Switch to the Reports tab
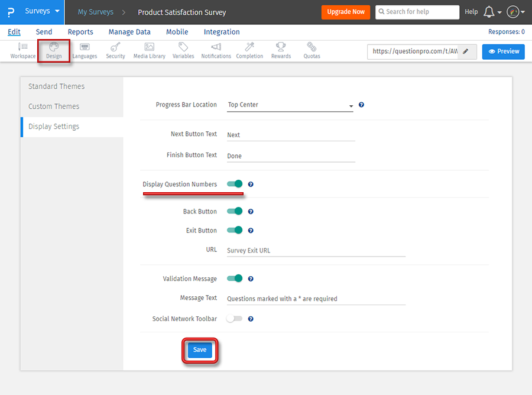This screenshot has width=532, height=395. (80, 32)
